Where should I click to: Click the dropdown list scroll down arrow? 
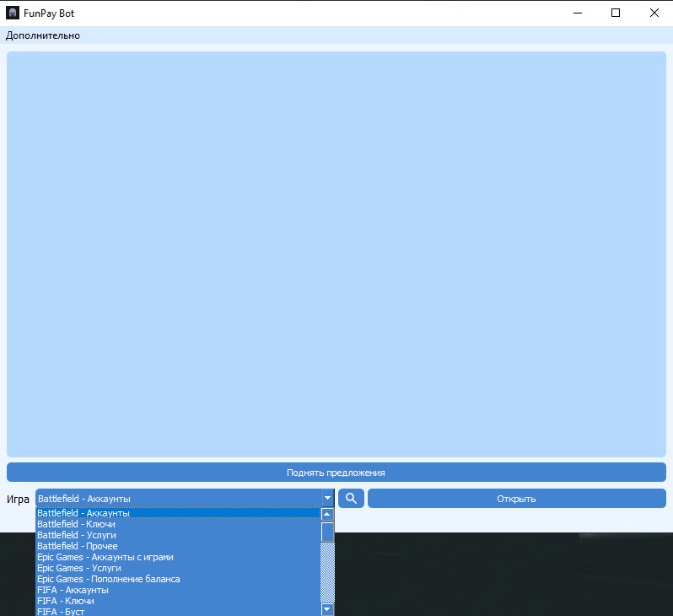pos(327,609)
